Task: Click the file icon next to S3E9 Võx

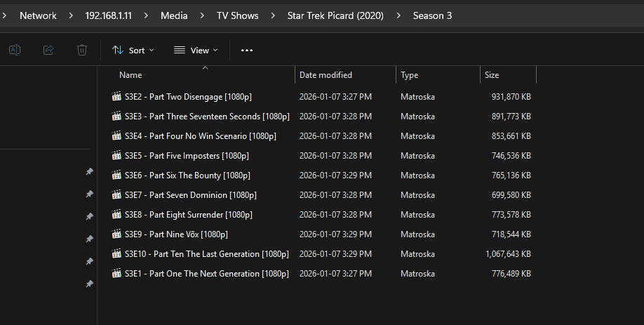Action: tap(116, 234)
